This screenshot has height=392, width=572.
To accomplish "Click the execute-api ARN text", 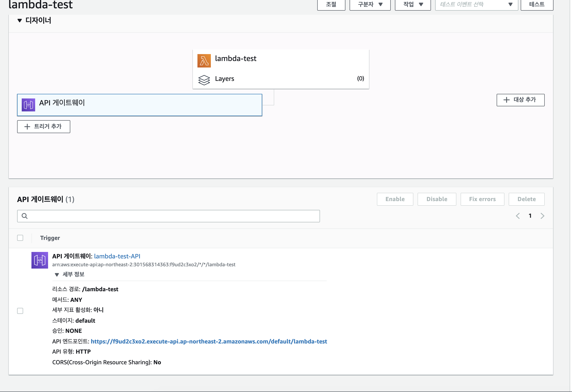I will pos(144,265).
